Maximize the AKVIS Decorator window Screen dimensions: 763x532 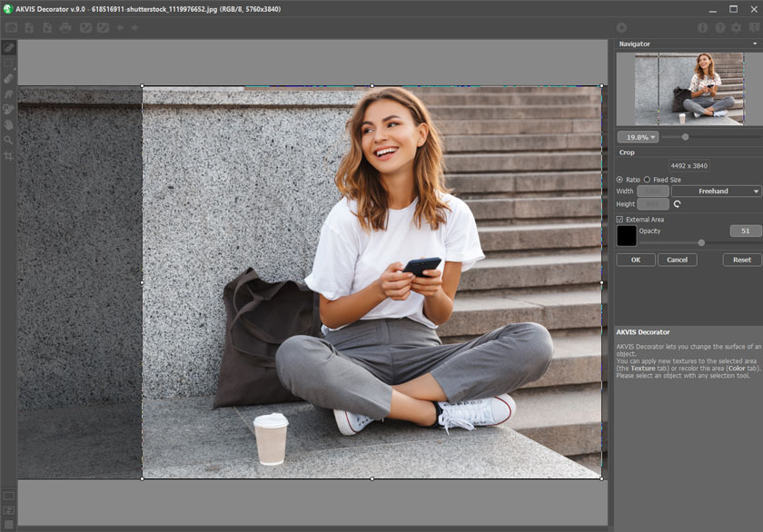[x=733, y=9]
